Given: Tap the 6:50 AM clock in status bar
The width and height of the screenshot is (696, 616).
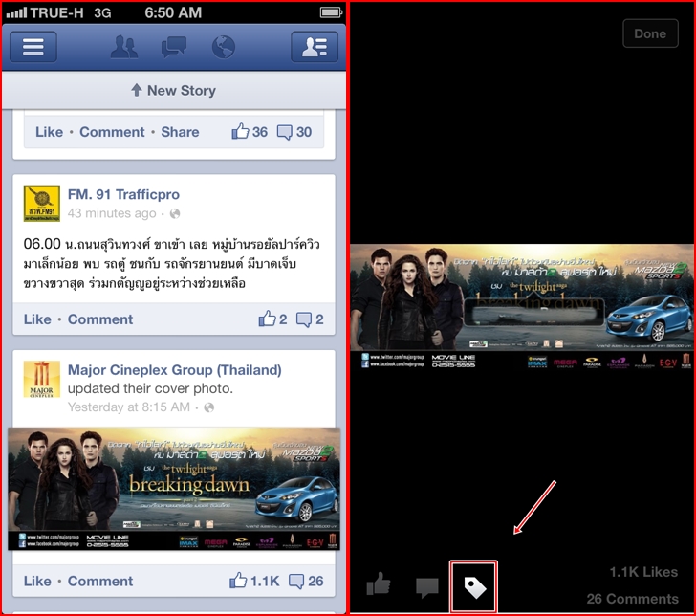Looking at the screenshot, I should tap(173, 12).
